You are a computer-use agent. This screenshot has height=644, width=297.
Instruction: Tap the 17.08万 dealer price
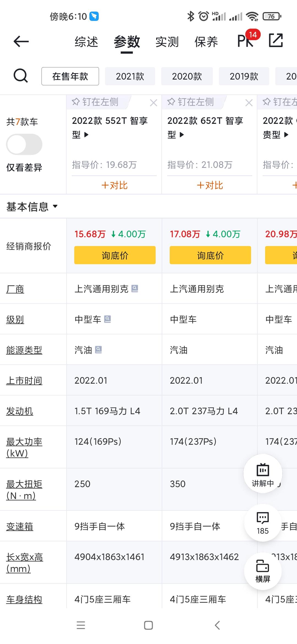click(x=185, y=234)
